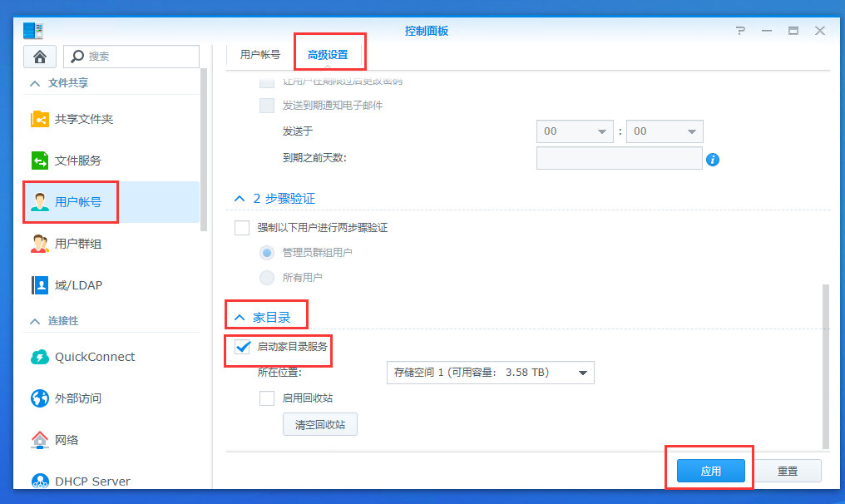Select User account (用户帐号) icon

[x=40, y=201]
